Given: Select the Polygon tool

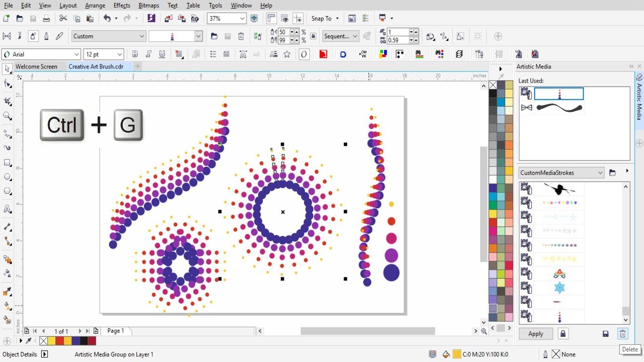Looking at the screenshot, I should coord(8,191).
